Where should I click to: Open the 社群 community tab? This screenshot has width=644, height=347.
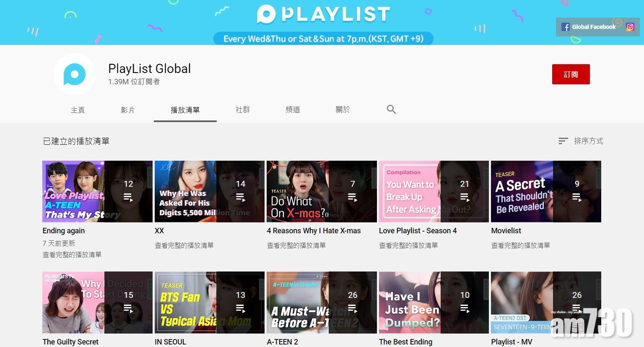click(243, 110)
